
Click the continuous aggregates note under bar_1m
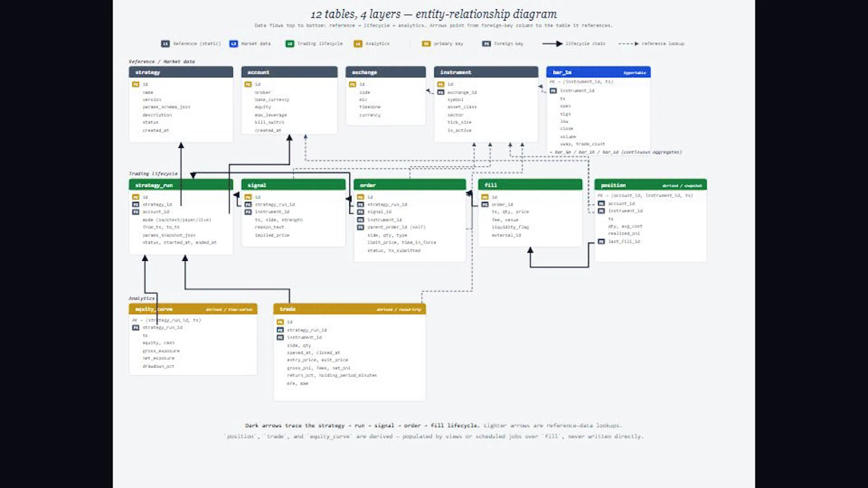coord(616,152)
